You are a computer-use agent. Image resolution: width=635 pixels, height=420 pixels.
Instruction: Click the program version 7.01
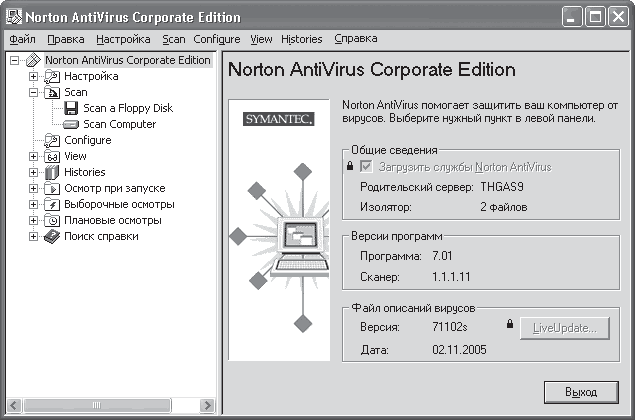442,256
